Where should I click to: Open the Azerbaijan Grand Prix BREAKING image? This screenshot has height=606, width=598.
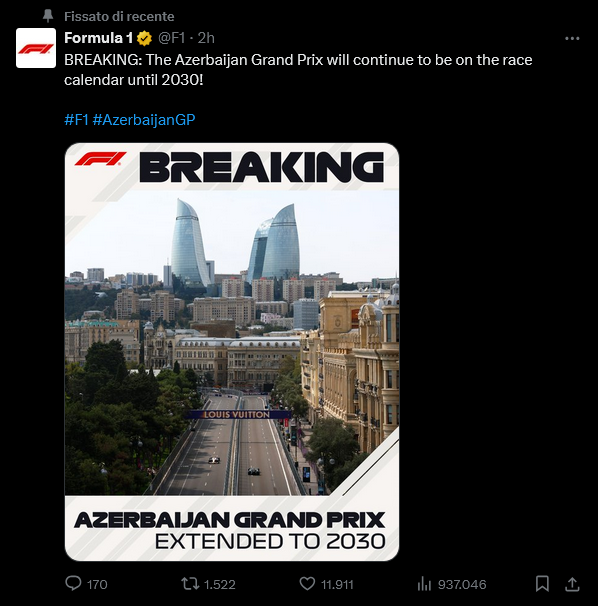232,352
